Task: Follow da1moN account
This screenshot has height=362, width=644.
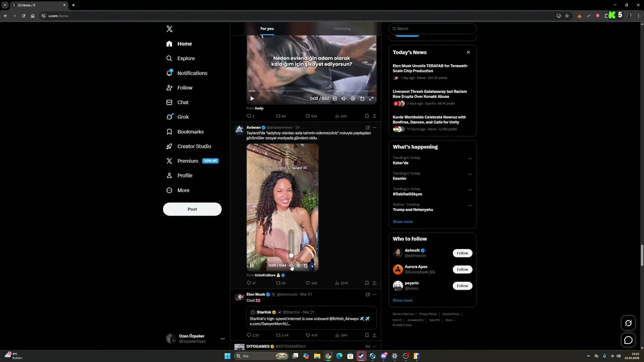Action: 462,253
